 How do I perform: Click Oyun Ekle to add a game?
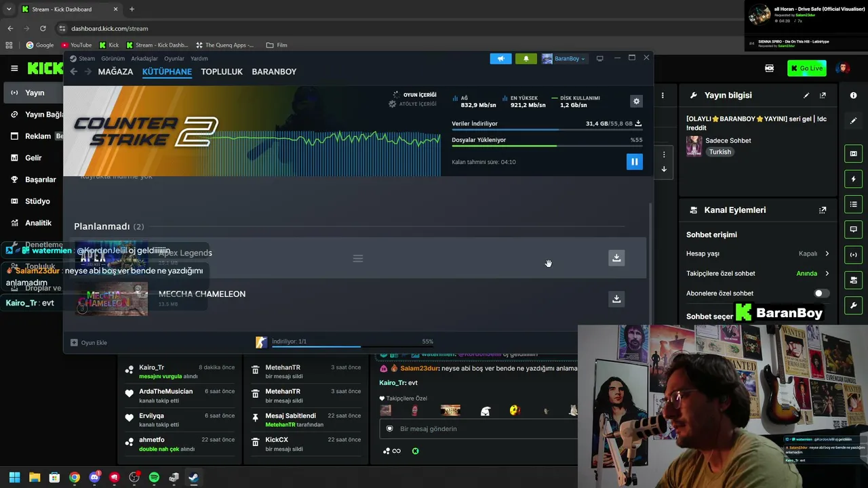(89, 342)
